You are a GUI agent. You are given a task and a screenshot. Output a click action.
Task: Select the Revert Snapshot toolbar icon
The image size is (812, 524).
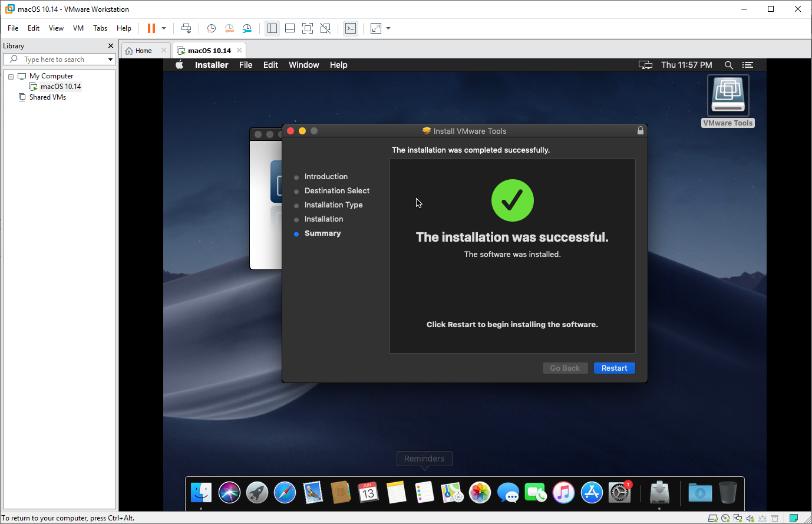[x=229, y=28]
